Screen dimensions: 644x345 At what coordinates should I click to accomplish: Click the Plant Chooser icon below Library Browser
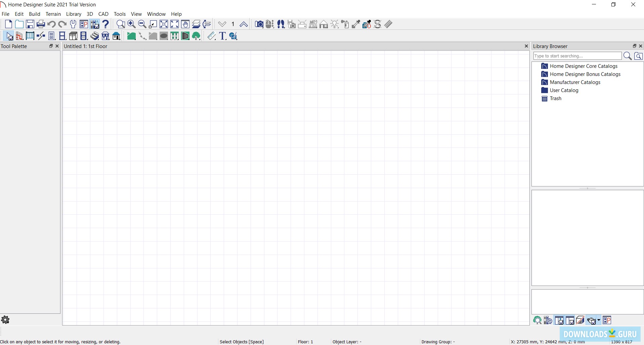538,320
